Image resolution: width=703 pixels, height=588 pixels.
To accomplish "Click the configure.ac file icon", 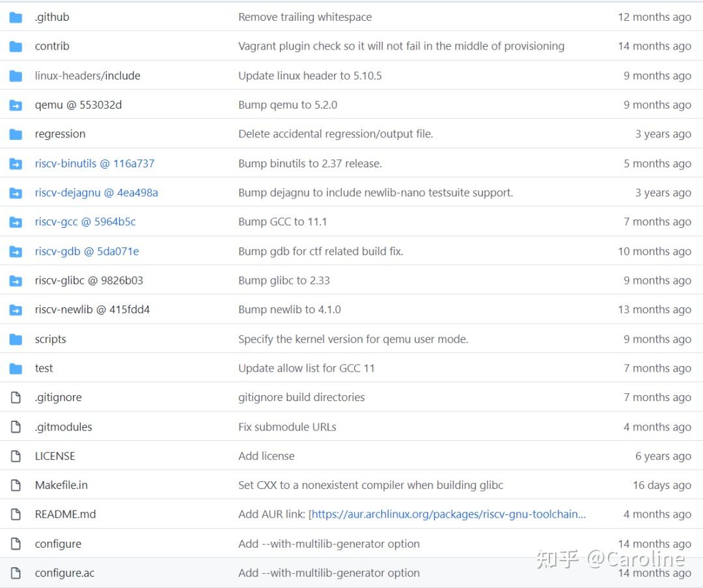I will coord(16,573).
